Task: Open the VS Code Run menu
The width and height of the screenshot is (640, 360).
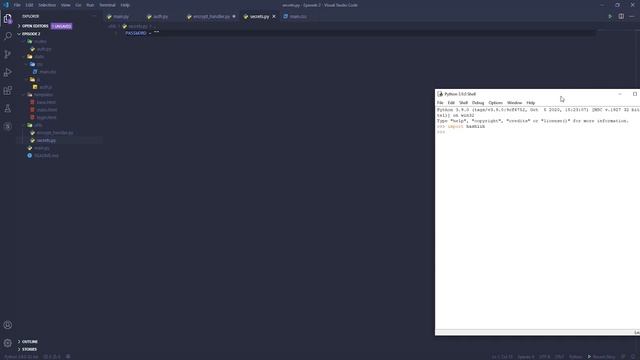Action: (90, 5)
